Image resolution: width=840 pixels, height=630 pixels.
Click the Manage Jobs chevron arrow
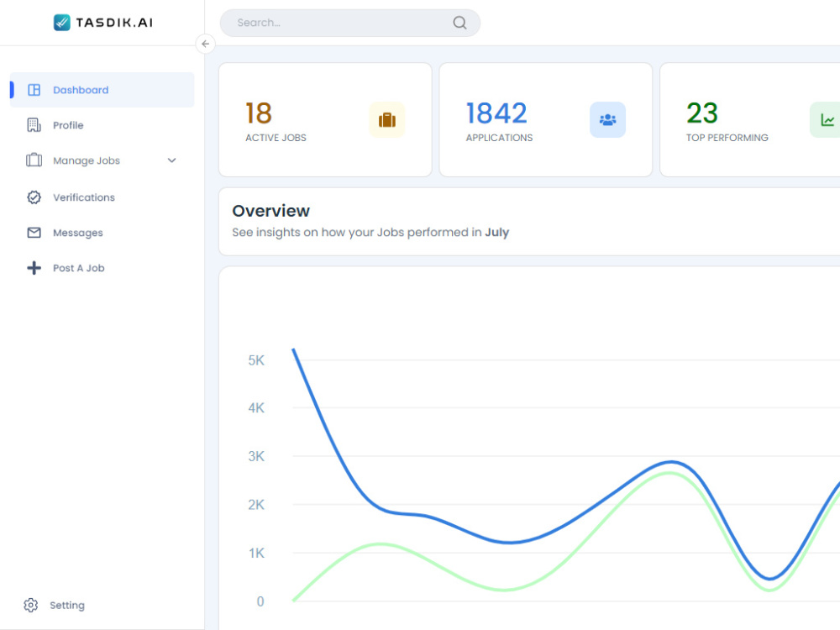pos(171,160)
